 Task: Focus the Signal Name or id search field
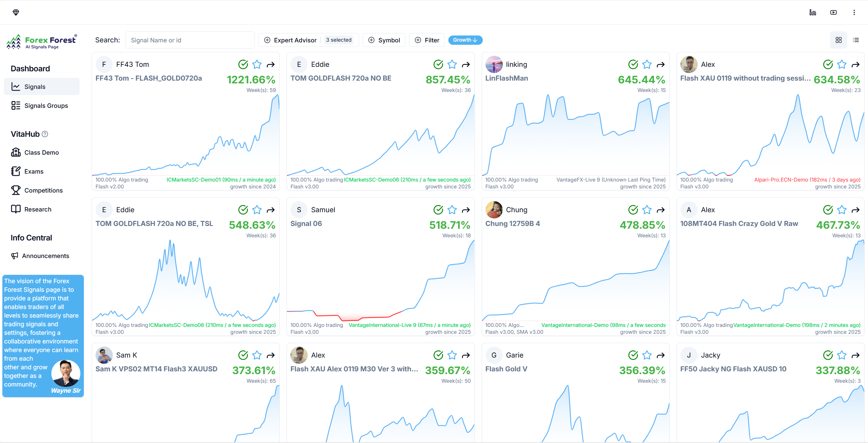[190, 40]
